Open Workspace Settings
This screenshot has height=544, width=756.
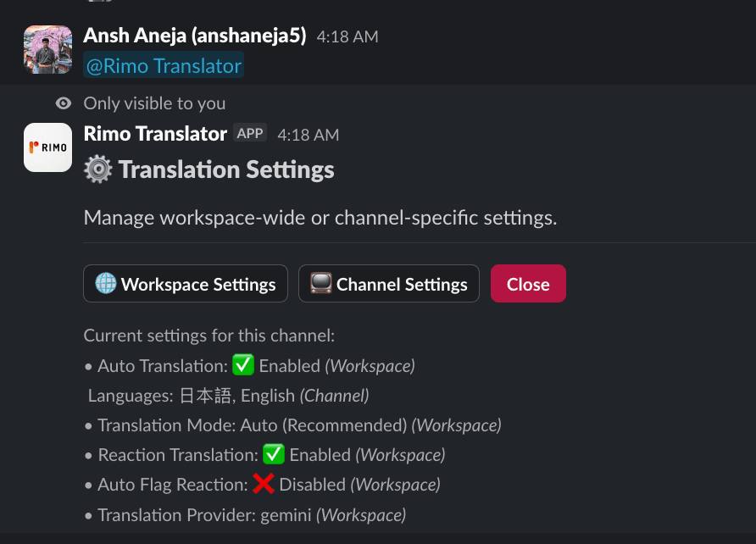point(185,283)
